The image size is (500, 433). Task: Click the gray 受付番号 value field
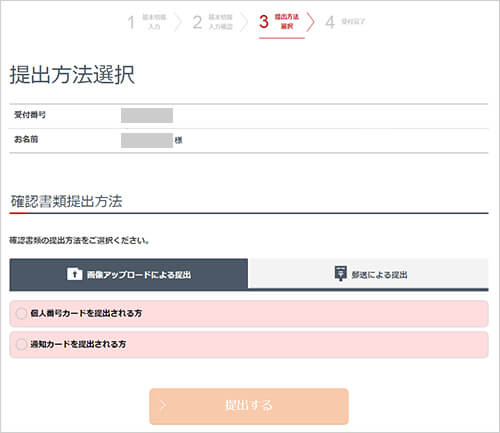(147, 115)
